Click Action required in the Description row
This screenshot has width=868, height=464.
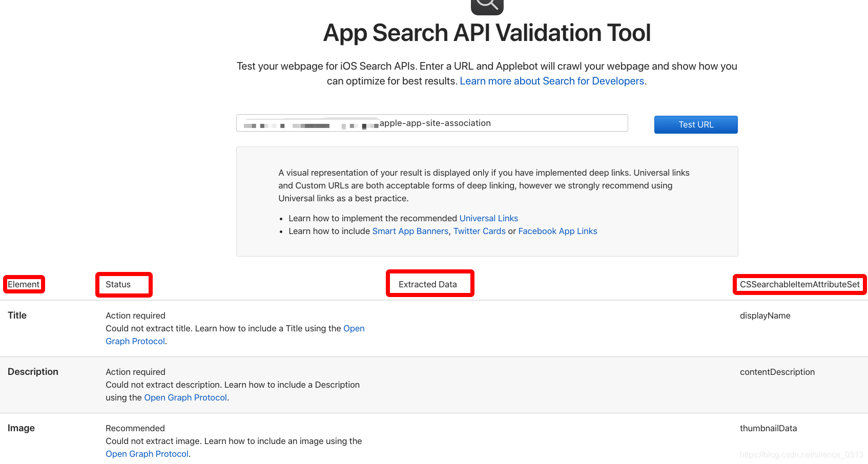click(136, 372)
